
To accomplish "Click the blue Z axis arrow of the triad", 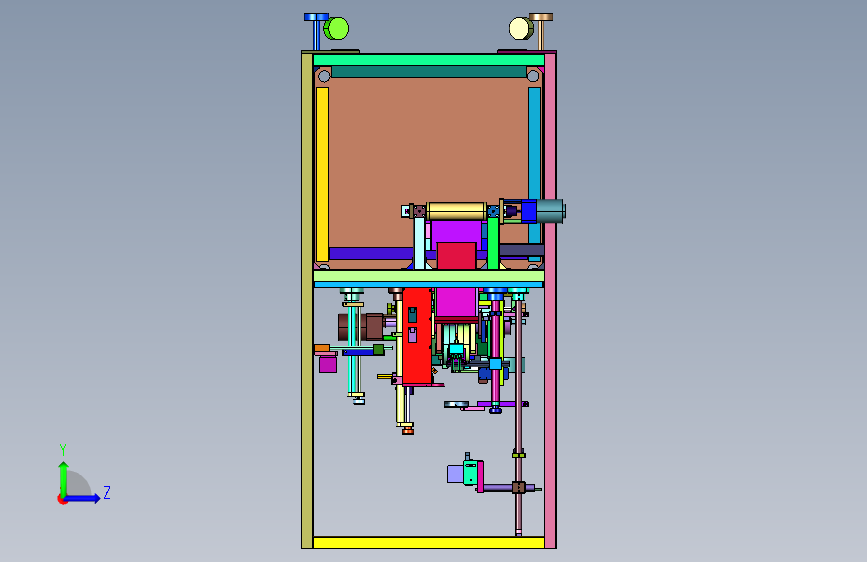I will (83, 498).
